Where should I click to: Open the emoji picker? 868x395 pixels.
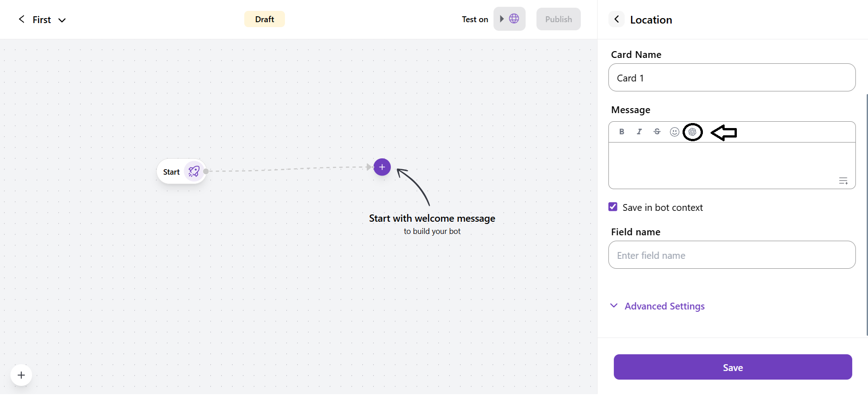tap(674, 132)
